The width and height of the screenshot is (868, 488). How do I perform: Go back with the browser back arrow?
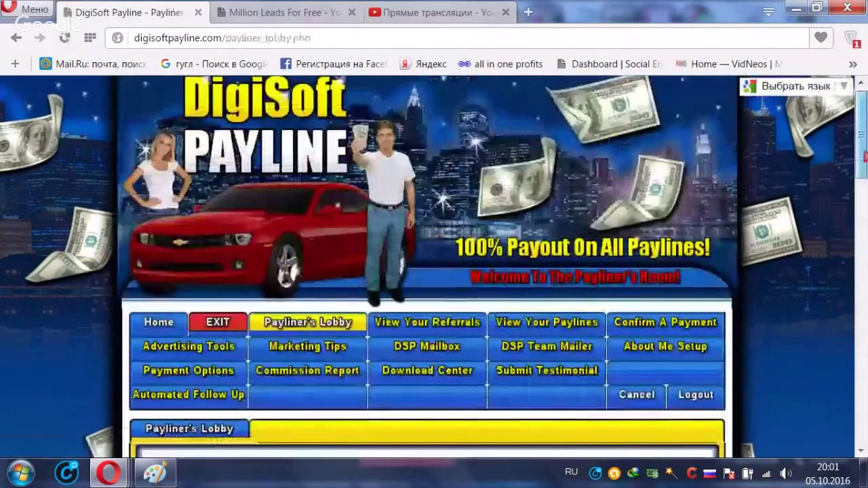pyautogui.click(x=16, y=38)
